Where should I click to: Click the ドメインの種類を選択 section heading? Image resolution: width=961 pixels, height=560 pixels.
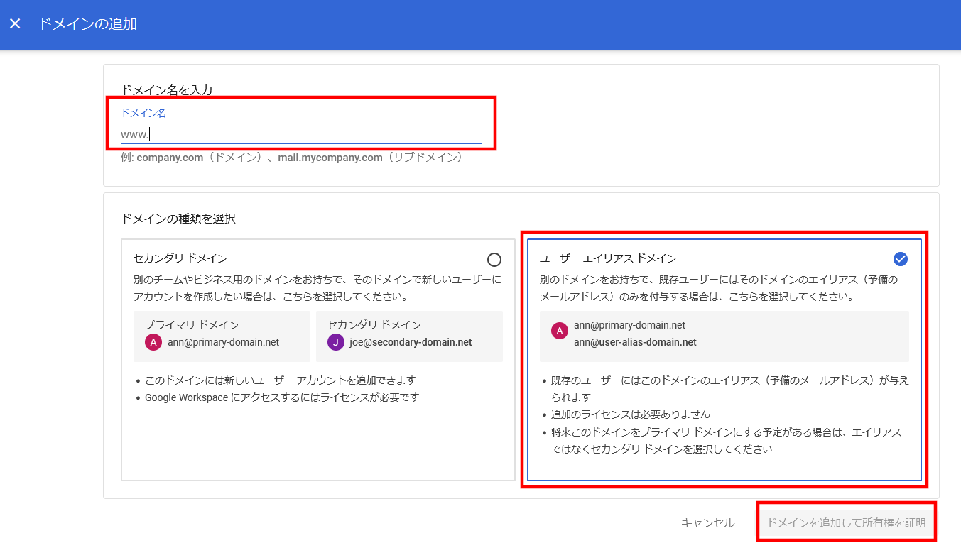click(x=178, y=219)
